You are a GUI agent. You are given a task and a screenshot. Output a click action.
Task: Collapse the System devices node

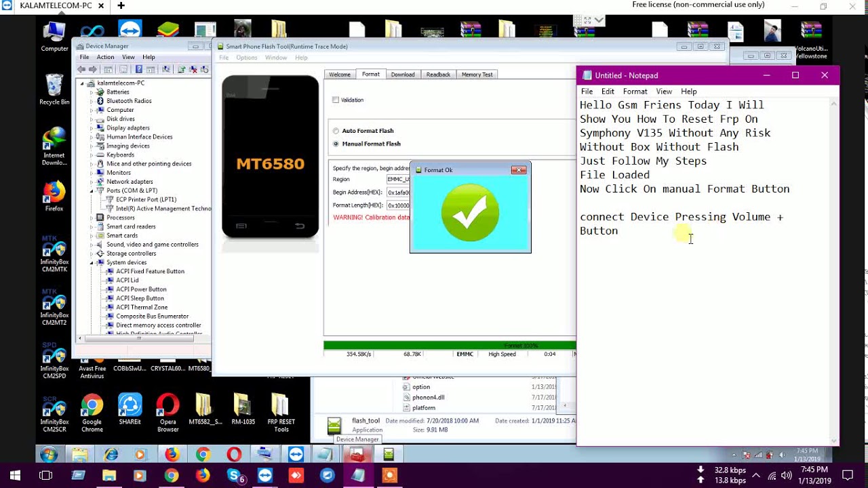(92, 262)
